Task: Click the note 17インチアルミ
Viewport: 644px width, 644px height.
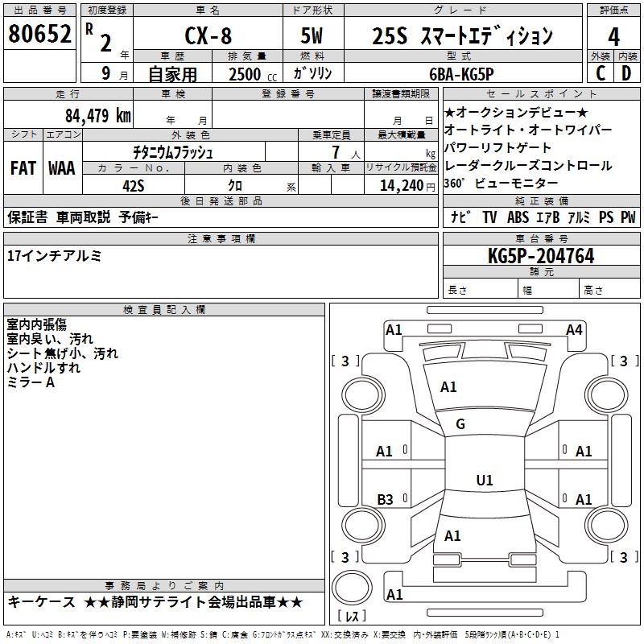Action: pyautogui.click(x=54, y=256)
